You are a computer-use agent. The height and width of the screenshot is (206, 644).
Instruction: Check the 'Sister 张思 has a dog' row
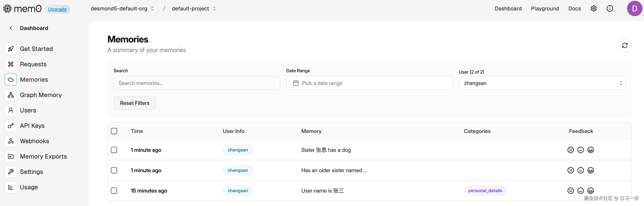pos(114,150)
